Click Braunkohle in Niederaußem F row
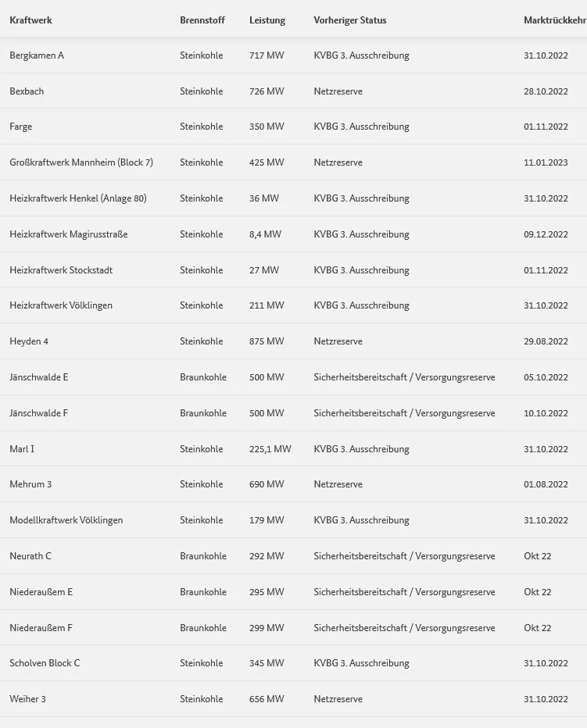This screenshot has width=587, height=728. (x=203, y=628)
